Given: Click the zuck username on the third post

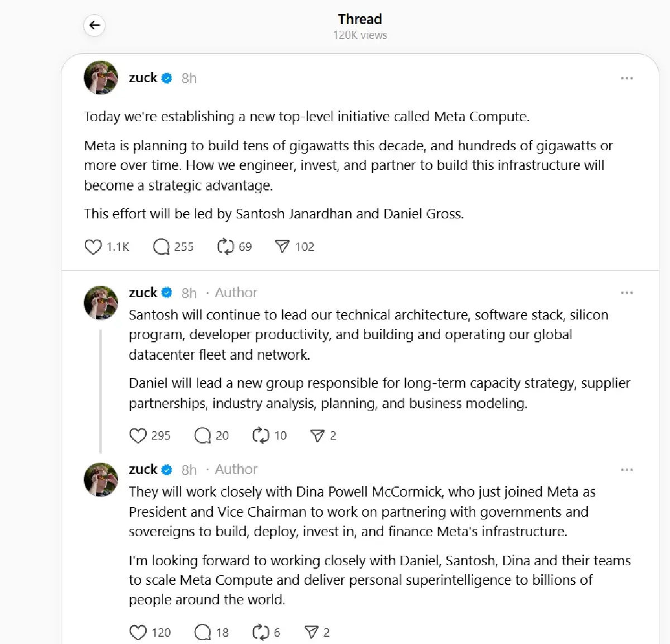Looking at the screenshot, I should (143, 469).
